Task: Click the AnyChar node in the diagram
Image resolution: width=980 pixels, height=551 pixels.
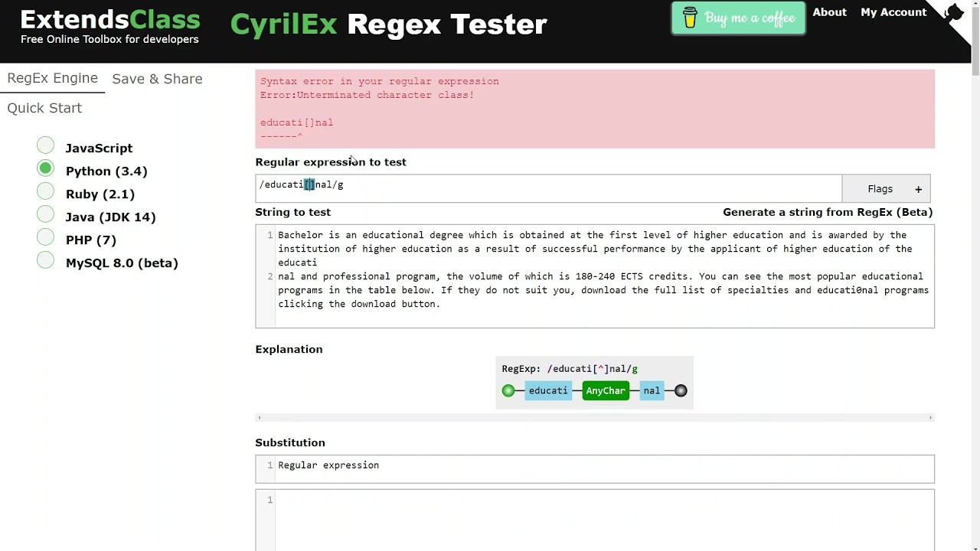Action: tap(606, 390)
